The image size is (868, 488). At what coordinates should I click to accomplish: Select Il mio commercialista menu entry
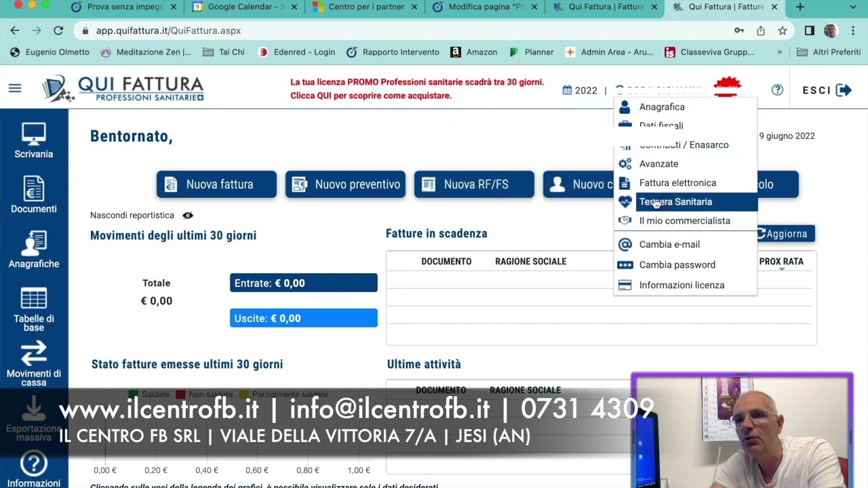pos(686,221)
